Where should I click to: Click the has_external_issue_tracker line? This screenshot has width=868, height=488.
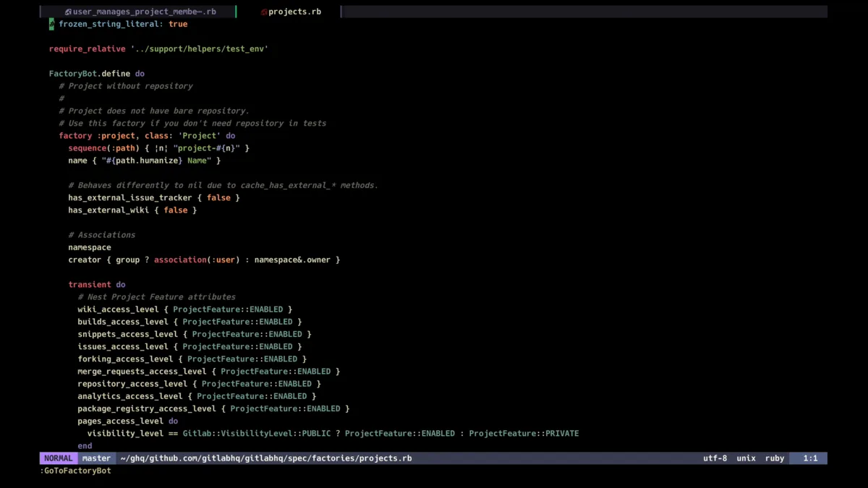click(x=154, y=197)
